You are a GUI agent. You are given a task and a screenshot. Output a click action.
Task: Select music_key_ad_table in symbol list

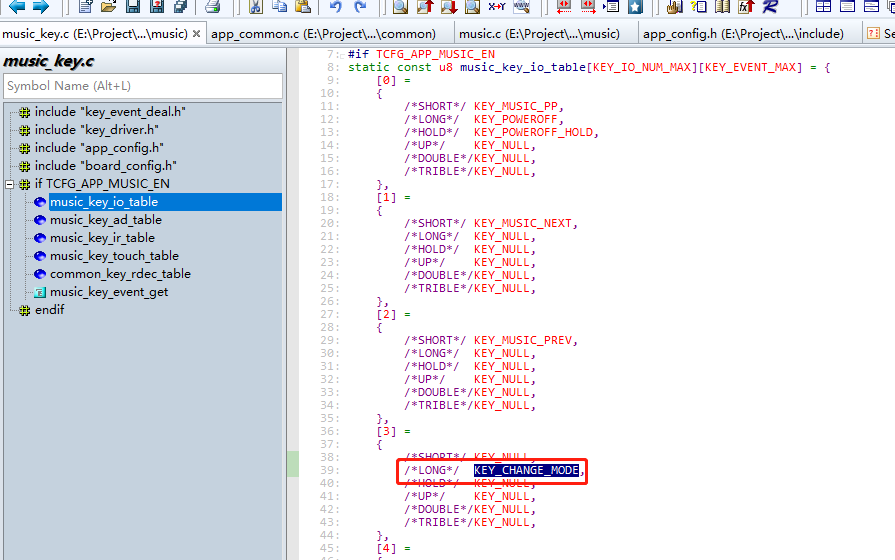pyautogui.click(x=106, y=220)
